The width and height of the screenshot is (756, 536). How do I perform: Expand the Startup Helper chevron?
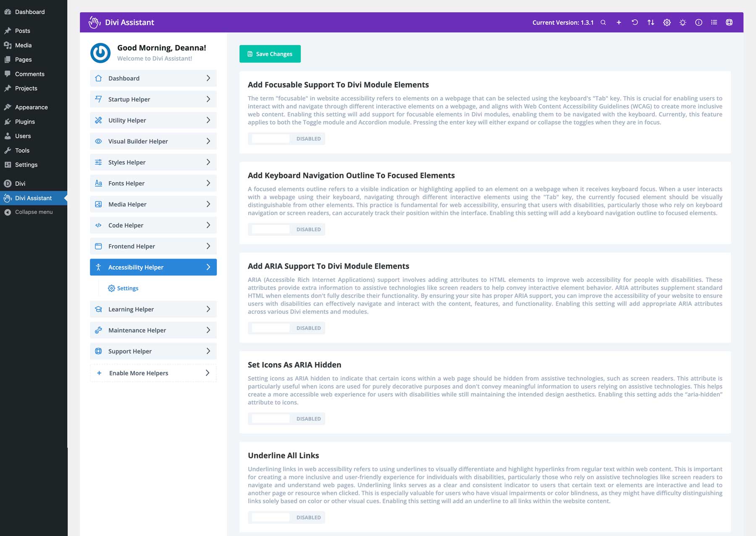tap(208, 99)
